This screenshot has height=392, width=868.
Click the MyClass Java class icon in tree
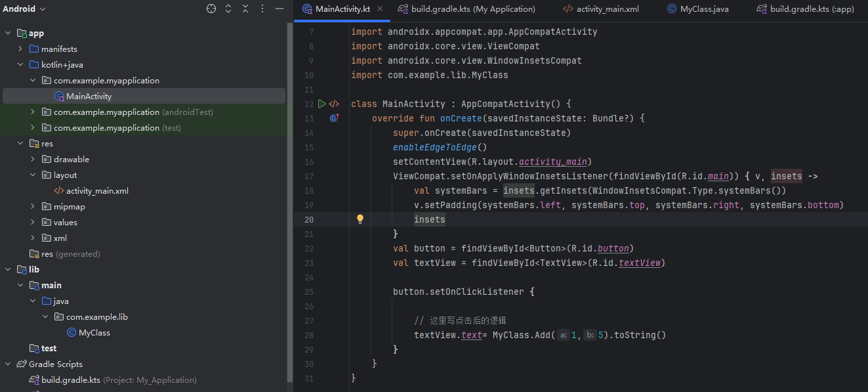click(x=72, y=332)
